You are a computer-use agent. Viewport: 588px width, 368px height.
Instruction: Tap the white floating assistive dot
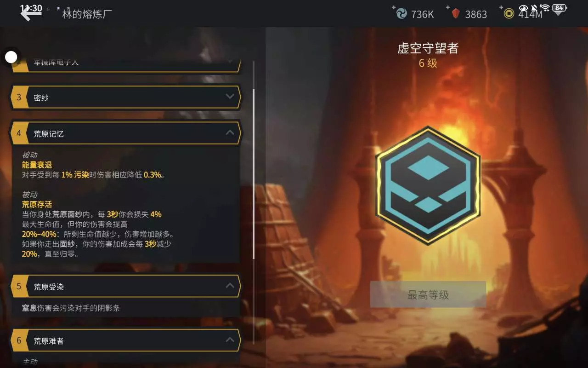click(11, 57)
